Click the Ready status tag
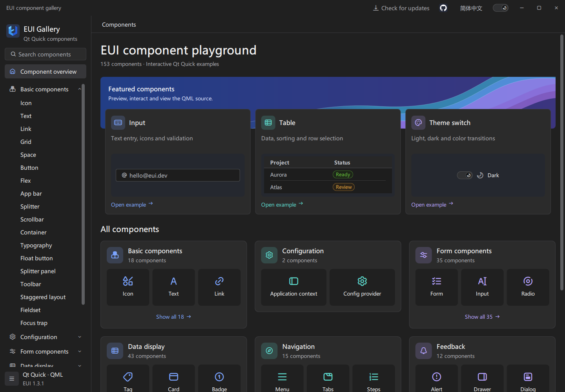Screen dimensions: 565x392 pyautogui.click(x=343, y=174)
